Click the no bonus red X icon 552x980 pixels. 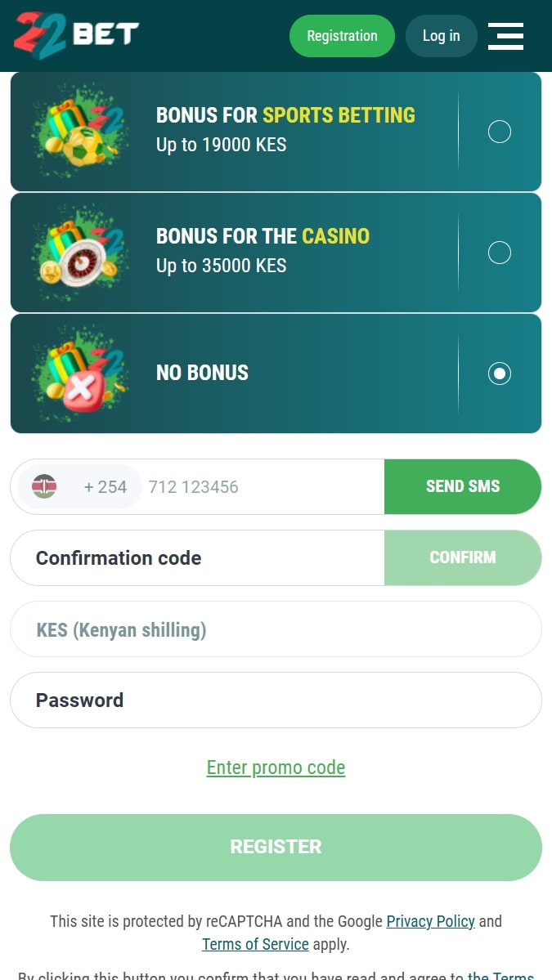80,374
